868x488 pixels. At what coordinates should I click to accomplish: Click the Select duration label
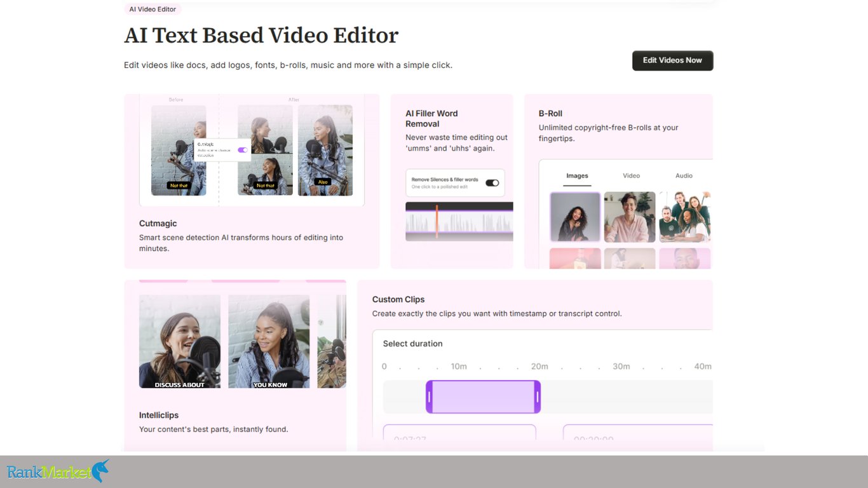[412, 344]
